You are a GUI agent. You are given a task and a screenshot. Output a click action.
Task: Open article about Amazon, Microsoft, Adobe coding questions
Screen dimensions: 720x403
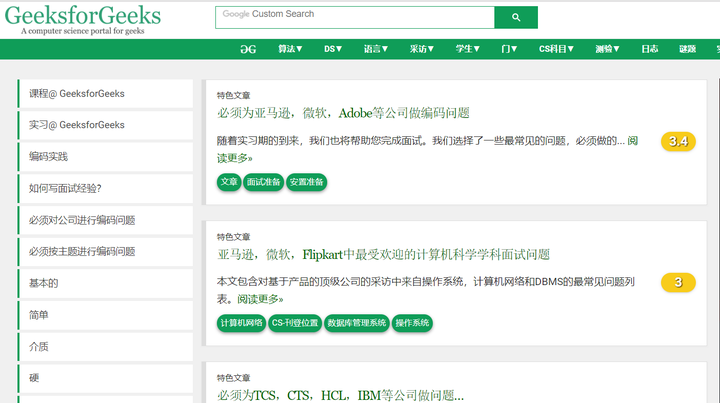(x=343, y=113)
